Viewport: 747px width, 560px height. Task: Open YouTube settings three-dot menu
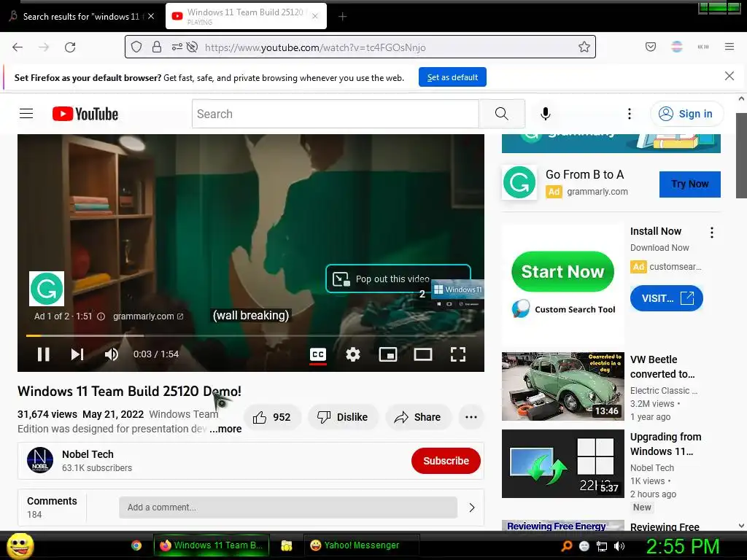point(630,114)
